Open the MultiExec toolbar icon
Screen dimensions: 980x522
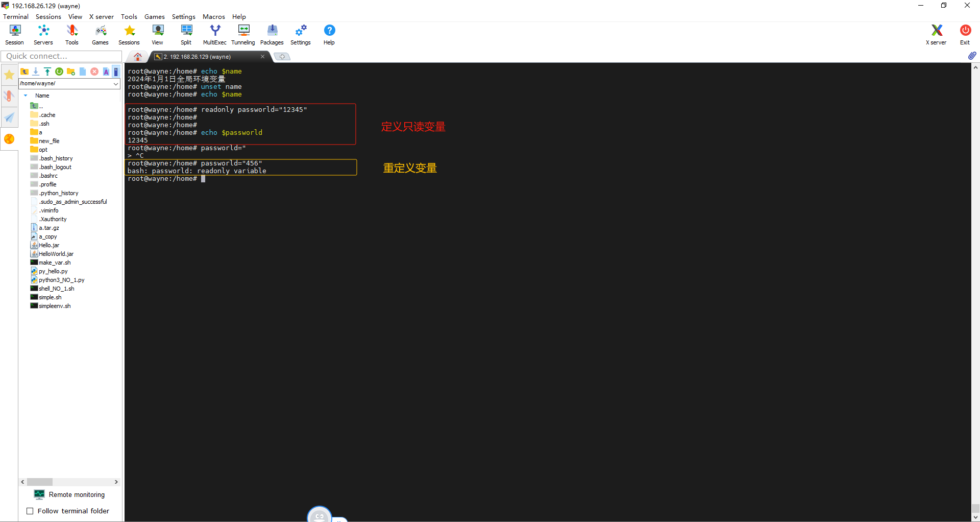[x=215, y=35]
